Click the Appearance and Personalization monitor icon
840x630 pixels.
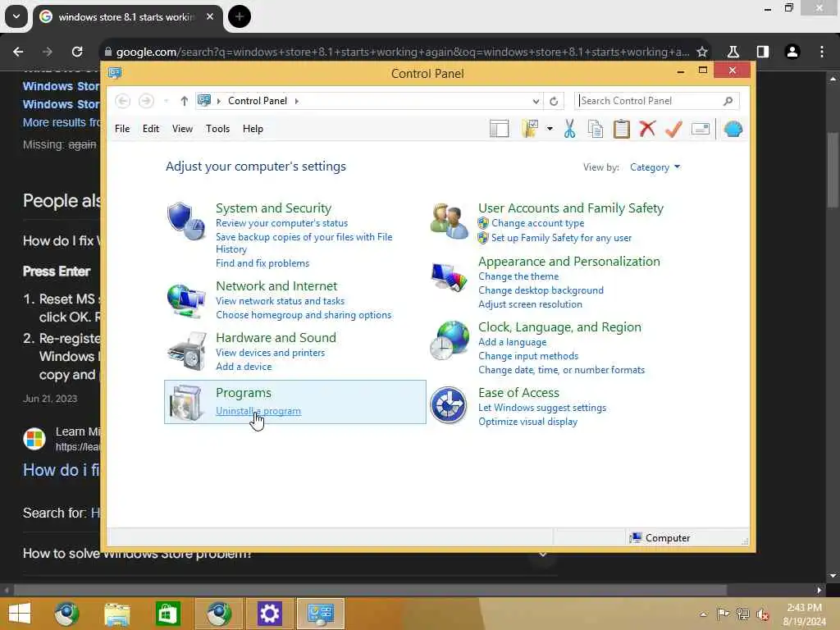click(x=449, y=277)
